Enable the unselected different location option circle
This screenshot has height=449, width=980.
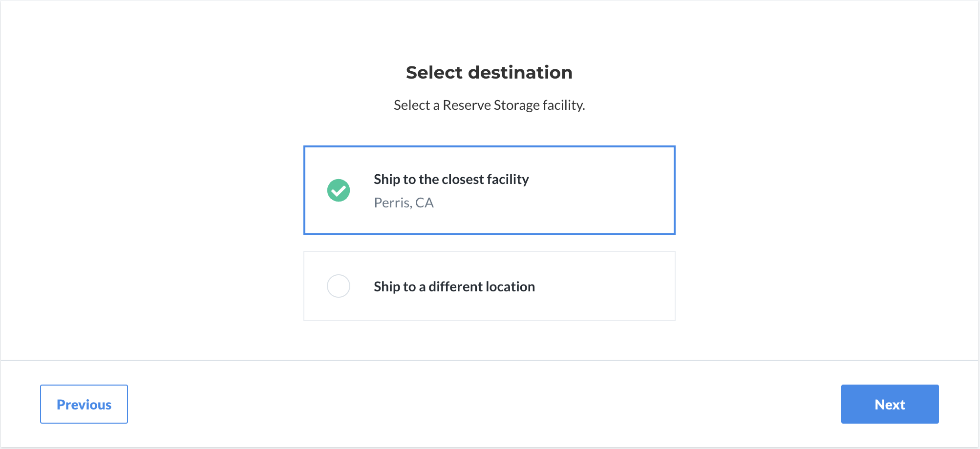click(x=339, y=286)
